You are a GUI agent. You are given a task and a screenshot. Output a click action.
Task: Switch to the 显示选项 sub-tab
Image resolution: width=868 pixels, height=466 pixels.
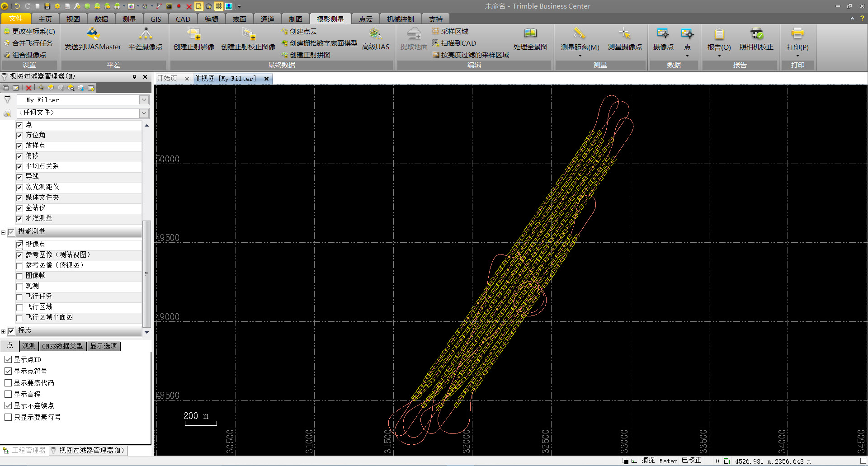[104, 346]
